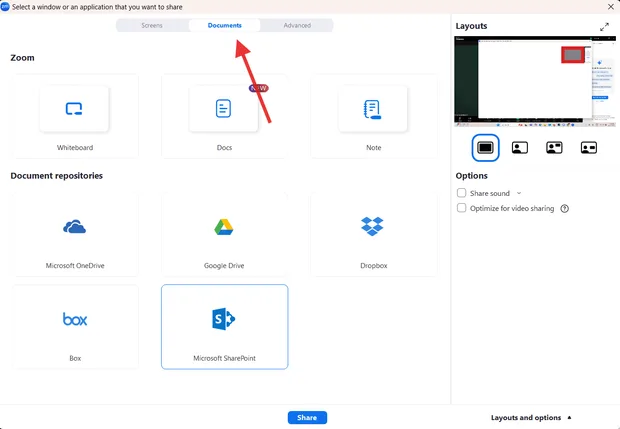Choose the Dropbox repository
This screenshot has width=620, height=429.
(x=374, y=234)
